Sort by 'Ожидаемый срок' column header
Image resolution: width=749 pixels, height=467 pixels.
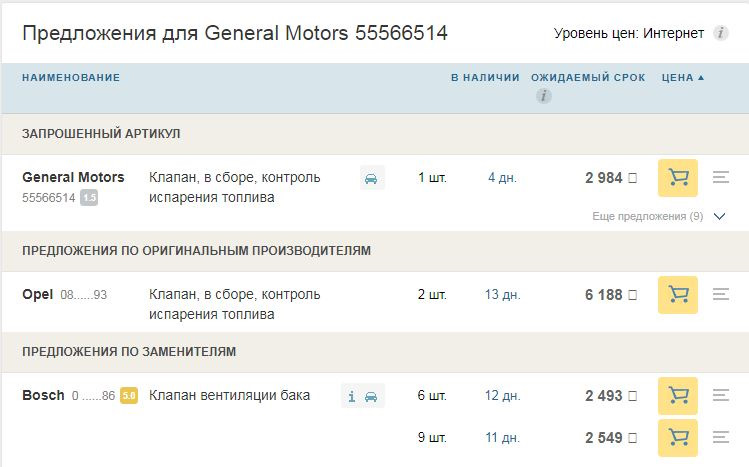588,77
